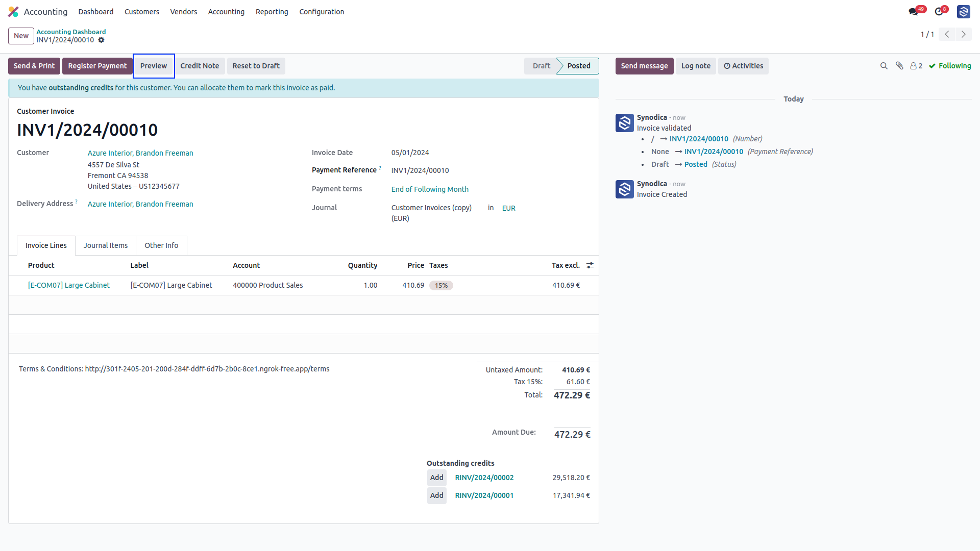Viewport: 980px width, 551px height.
Task: Create a Credit Note
Action: tap(200, 66)
